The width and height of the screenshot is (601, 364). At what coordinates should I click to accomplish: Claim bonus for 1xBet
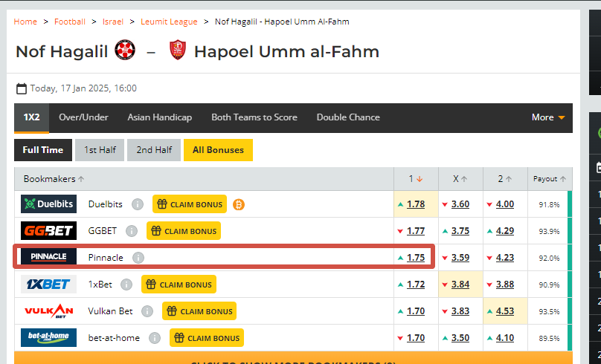(179, 285)
